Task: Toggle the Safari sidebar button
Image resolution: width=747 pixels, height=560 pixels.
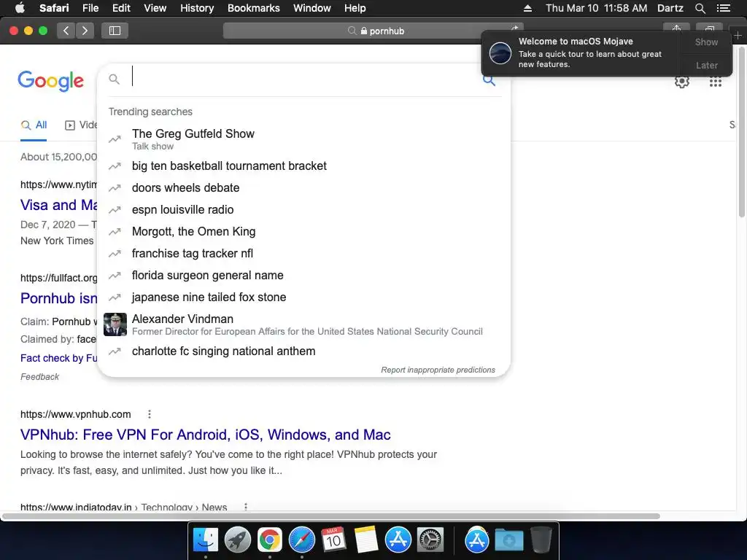Action: 115,31
